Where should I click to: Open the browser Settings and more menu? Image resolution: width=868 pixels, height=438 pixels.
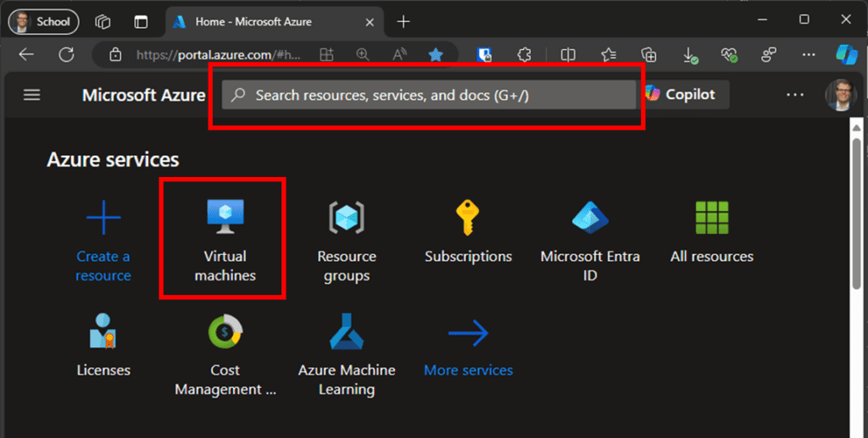(x=809, y=54)
